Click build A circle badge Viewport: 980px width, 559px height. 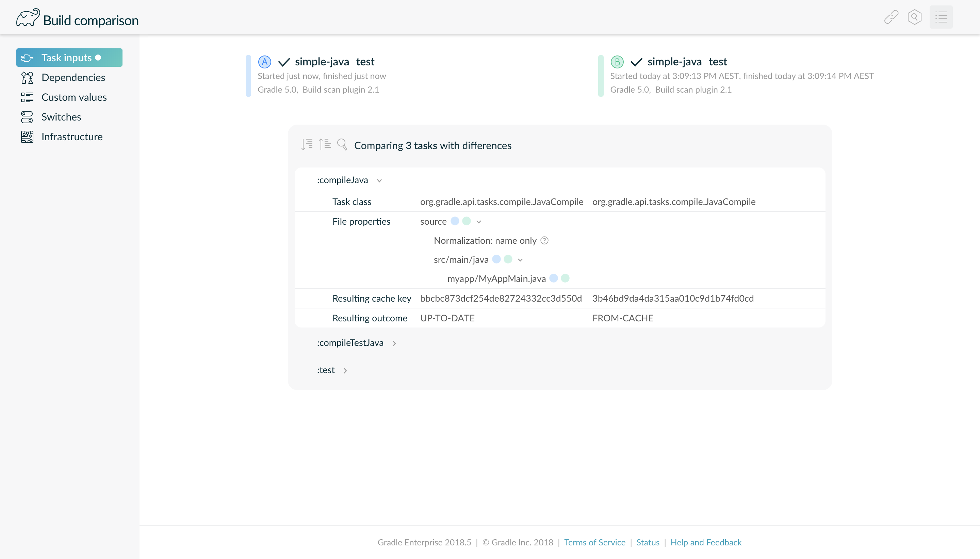click(264, 62)
